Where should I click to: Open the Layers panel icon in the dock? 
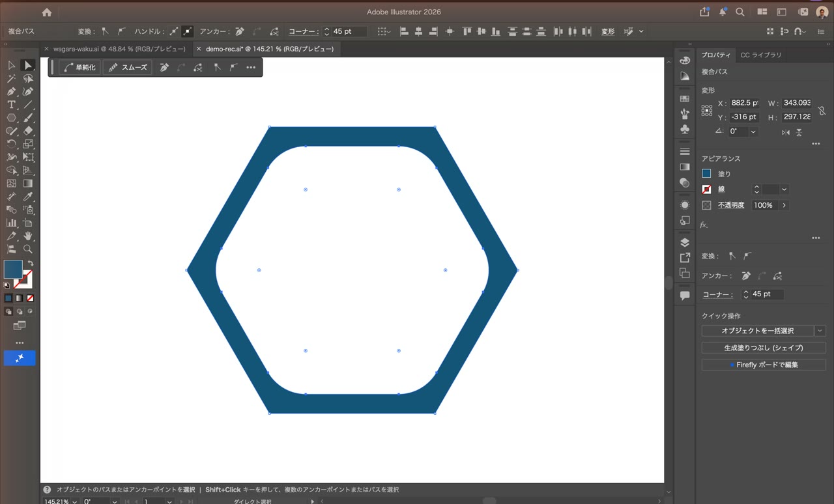[x=685, y=242]
